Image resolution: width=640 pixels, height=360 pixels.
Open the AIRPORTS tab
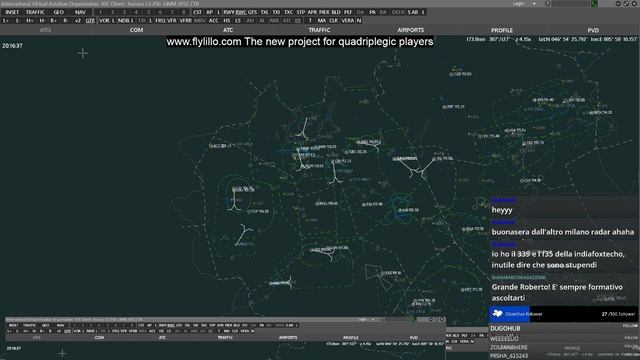click(x=411, y=30)
